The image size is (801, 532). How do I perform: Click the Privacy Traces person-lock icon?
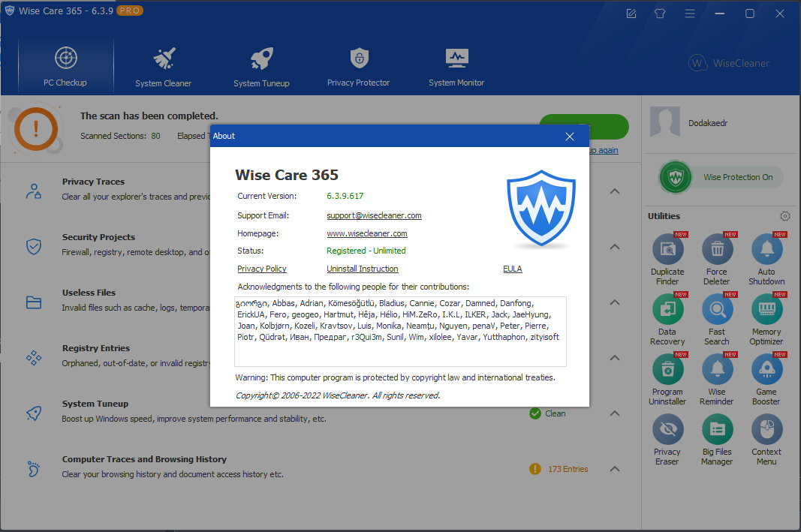tap(34, 191)
